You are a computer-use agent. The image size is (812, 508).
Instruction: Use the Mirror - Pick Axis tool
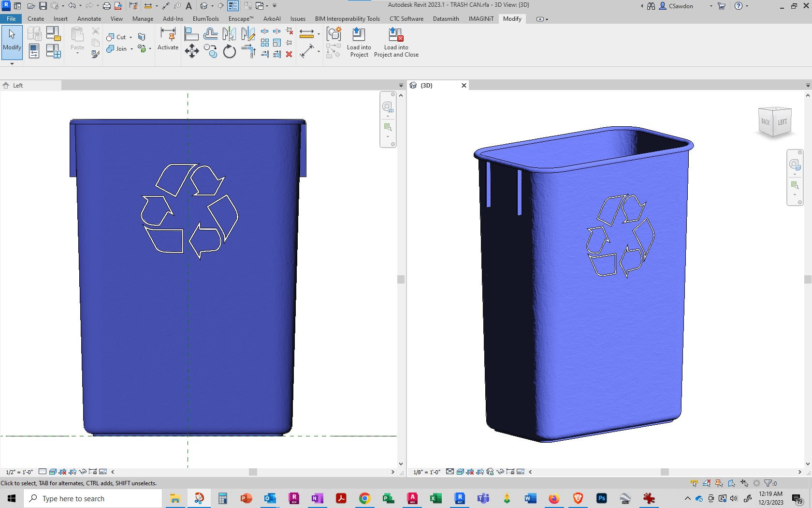[228, 34]
